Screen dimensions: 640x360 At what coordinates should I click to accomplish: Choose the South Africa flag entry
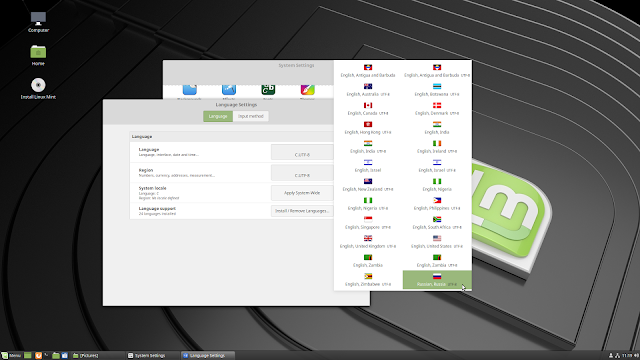(437, 223)
